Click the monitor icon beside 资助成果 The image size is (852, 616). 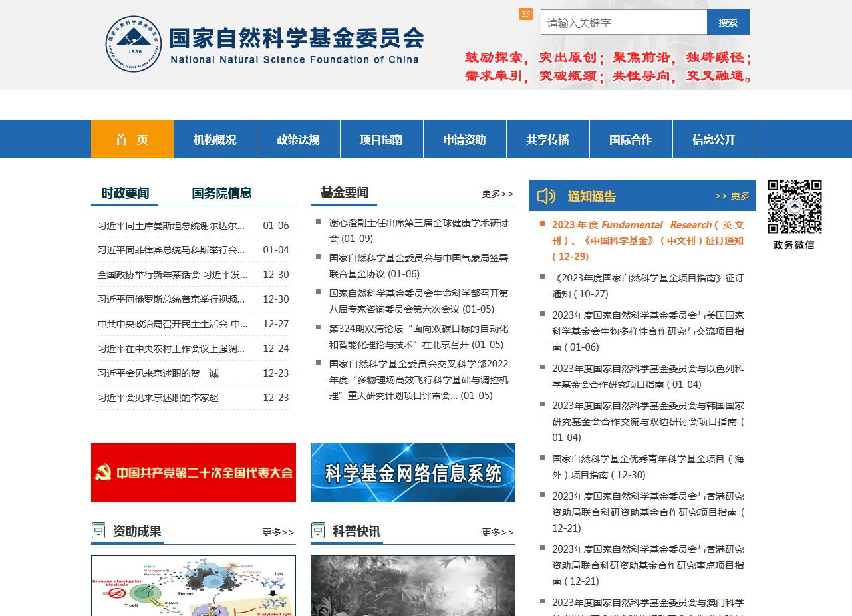[x=98, y=529]
